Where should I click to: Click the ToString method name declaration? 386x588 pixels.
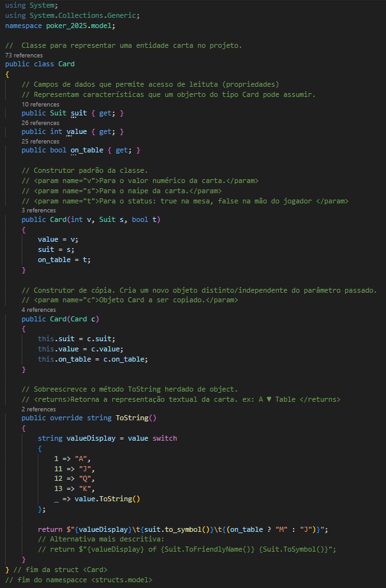pyautogui.click(x=132, y=418)
